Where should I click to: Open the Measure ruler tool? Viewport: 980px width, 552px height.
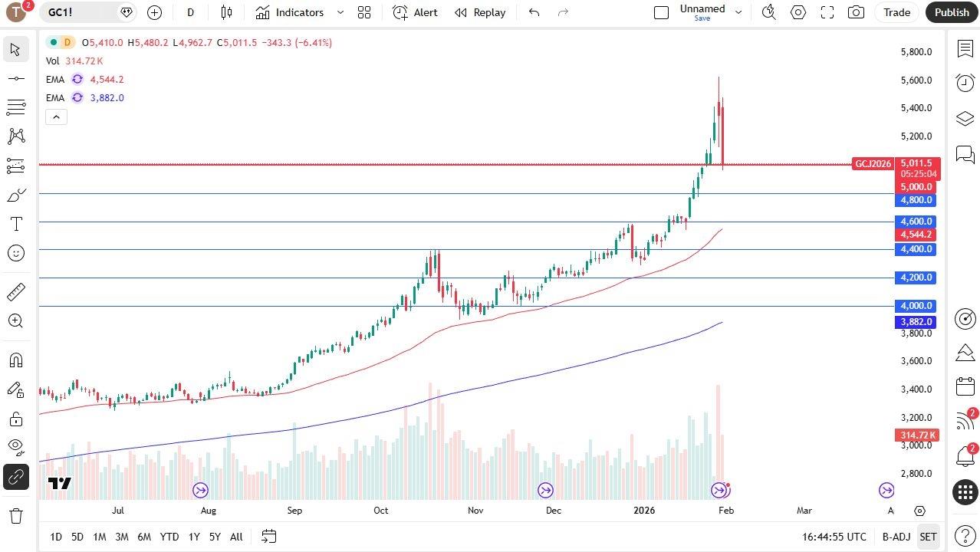click(x=15, y=291)
